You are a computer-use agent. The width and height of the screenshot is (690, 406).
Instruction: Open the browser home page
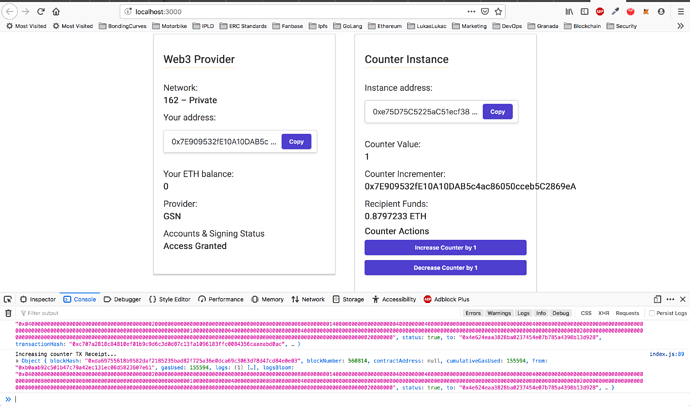[x=56, y=11]
